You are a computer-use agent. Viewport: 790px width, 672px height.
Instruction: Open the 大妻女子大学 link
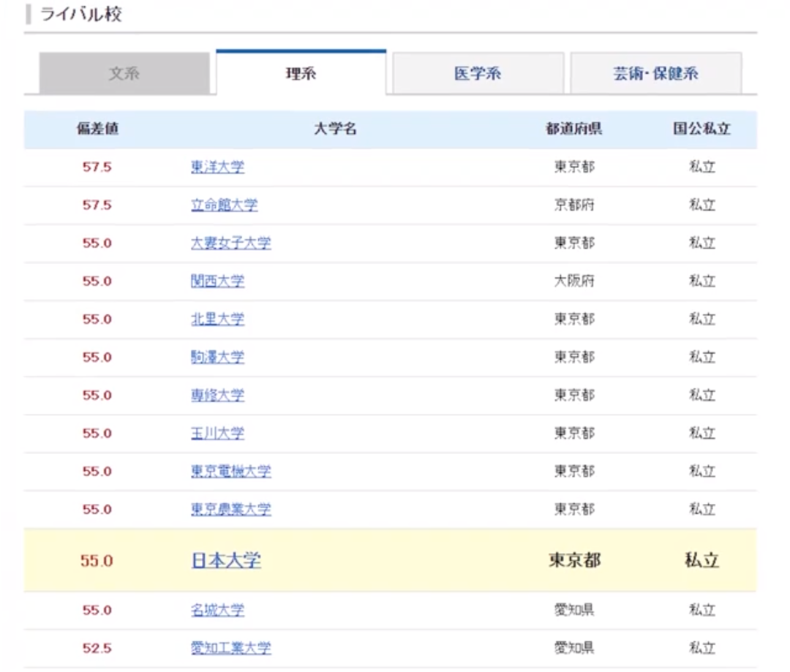(230, 243)
